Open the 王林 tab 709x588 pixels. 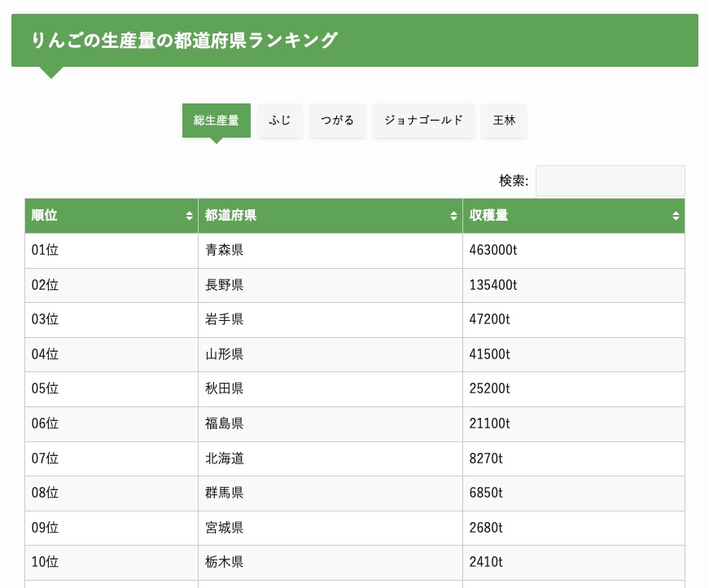[x=504, y=121]
